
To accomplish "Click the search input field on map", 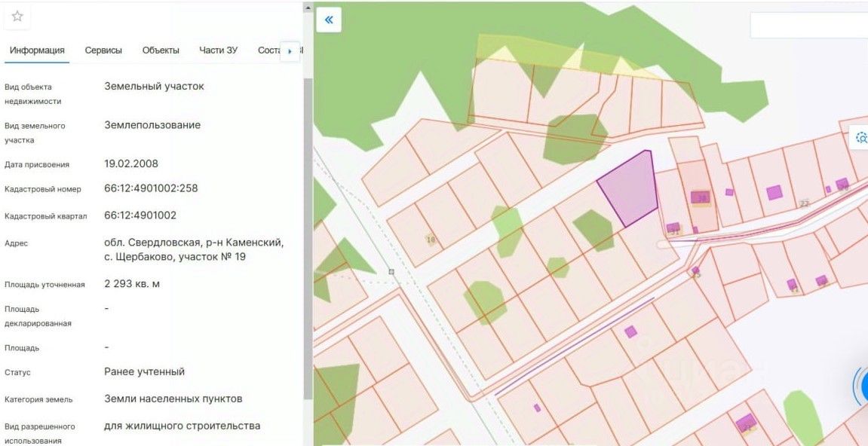I will click(x=807, y=25).
